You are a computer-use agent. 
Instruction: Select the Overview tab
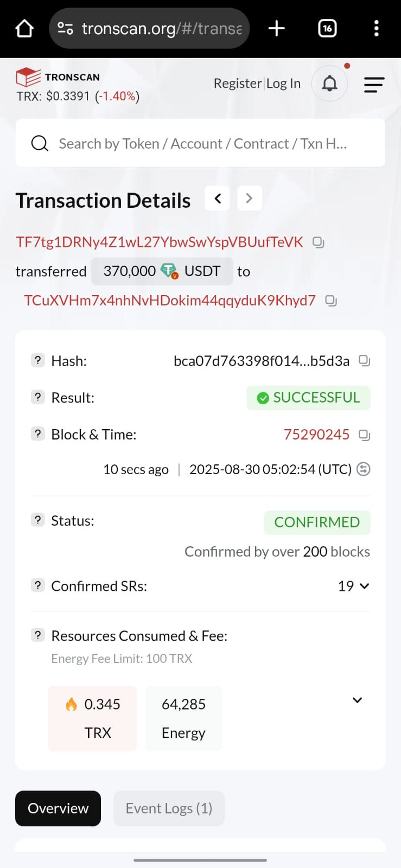coord(58,808)
